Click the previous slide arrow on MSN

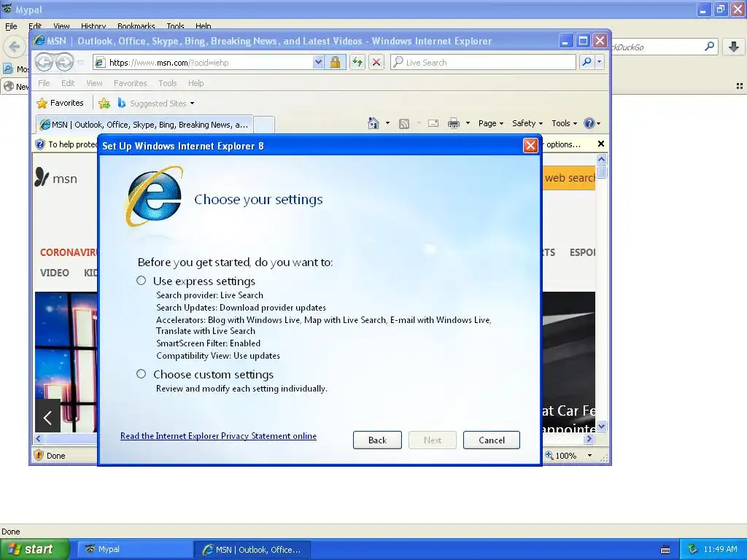47,416
